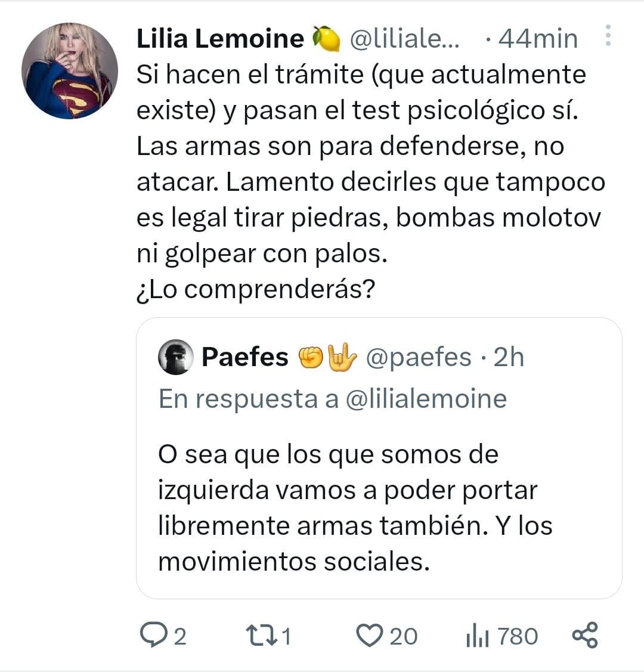Viewport: 644px width, 672px height.
Task: Like the tweet with the heart icon
Action: 369,635
